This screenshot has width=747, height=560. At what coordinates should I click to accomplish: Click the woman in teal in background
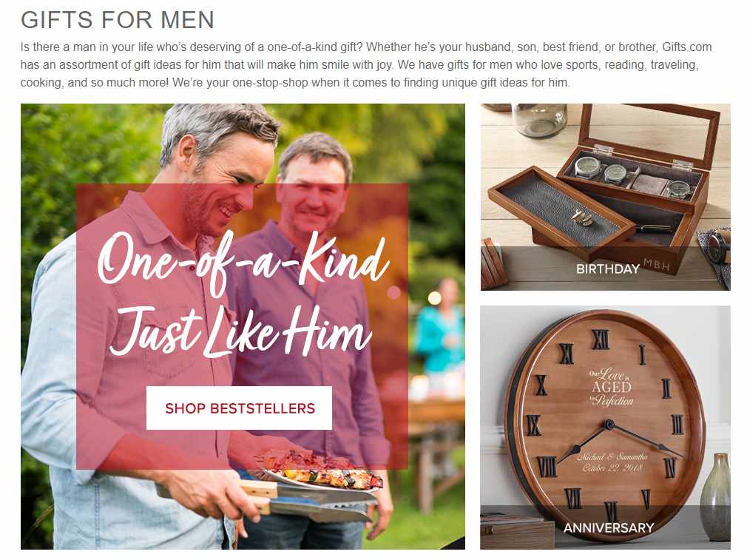point(439,329)
